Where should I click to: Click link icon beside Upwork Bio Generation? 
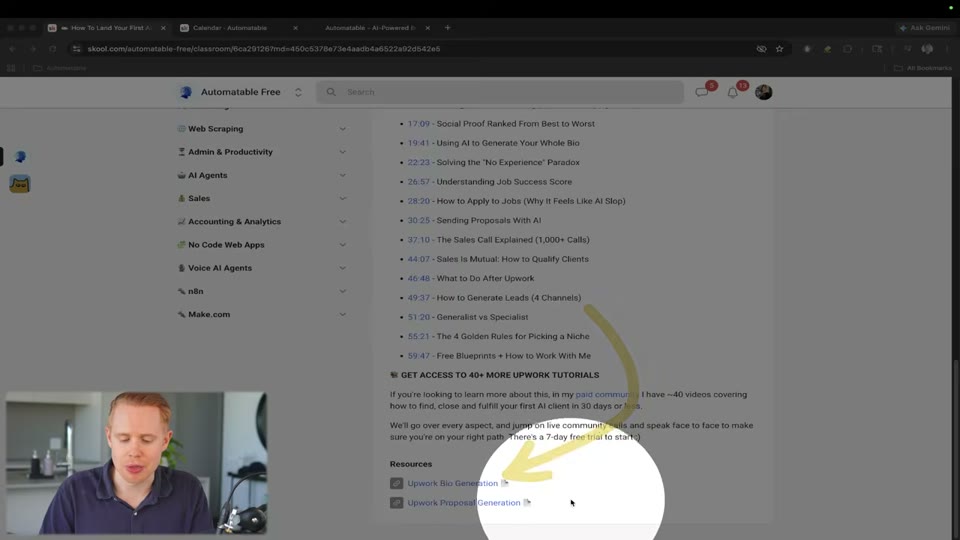point(397,484)
